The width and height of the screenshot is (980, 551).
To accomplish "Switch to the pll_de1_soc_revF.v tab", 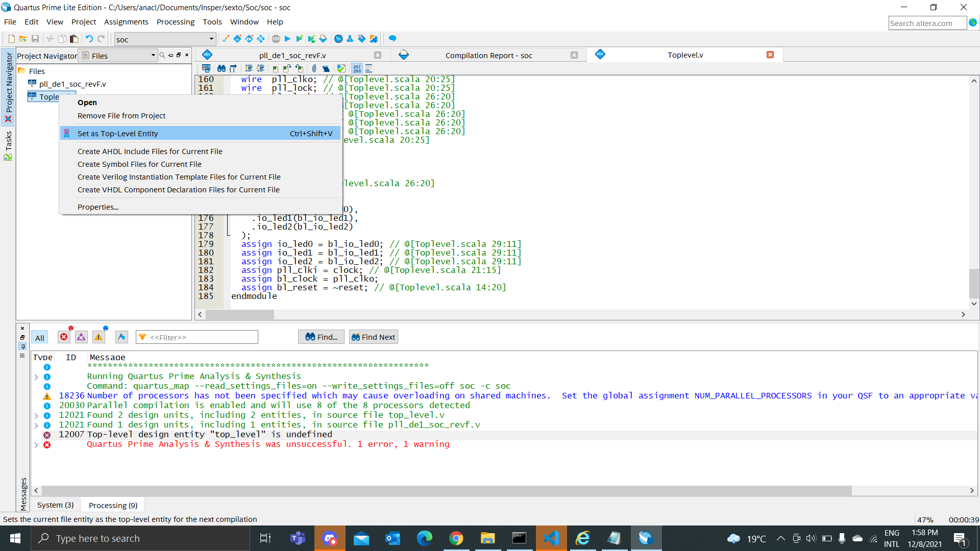I will 292,55.
